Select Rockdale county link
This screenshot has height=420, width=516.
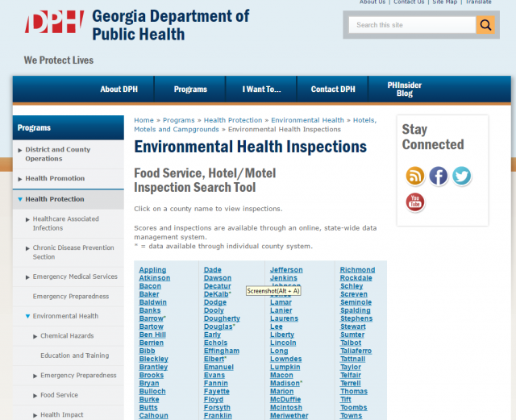pyautogui.click(x=356, y=278)
